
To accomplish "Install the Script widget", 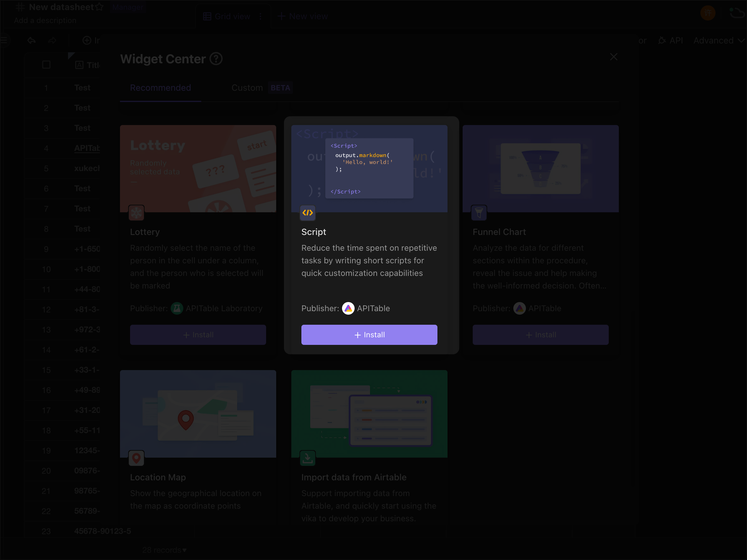I will point(369,334).
